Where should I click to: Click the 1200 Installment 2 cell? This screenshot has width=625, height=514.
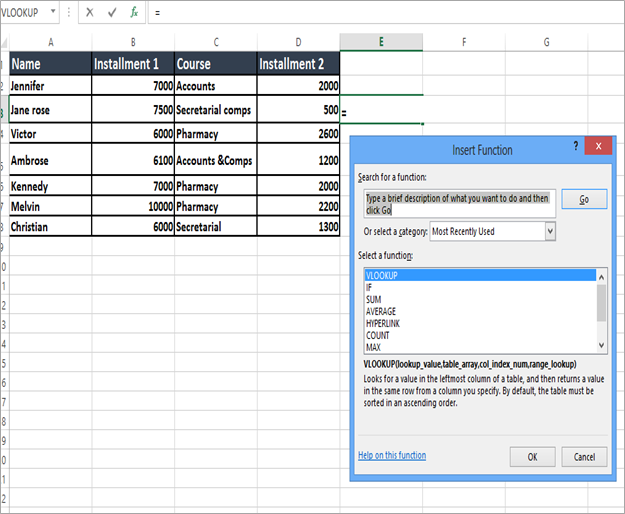coord(299,160)
